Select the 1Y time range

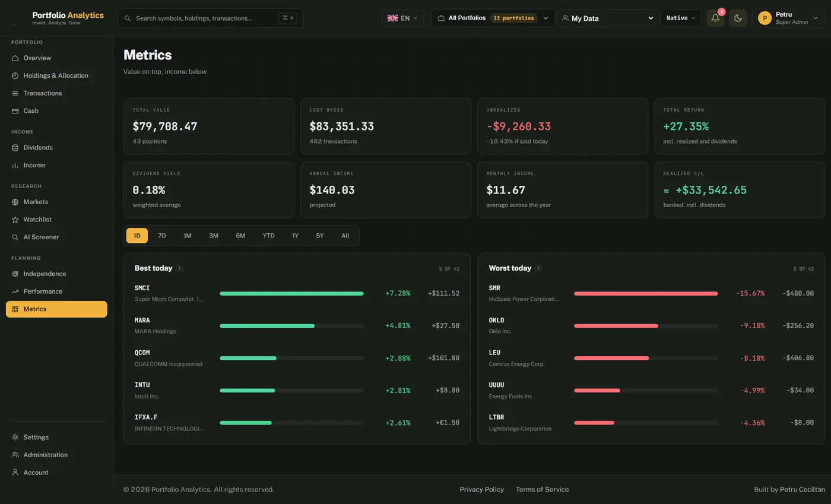tap(295, 236)
